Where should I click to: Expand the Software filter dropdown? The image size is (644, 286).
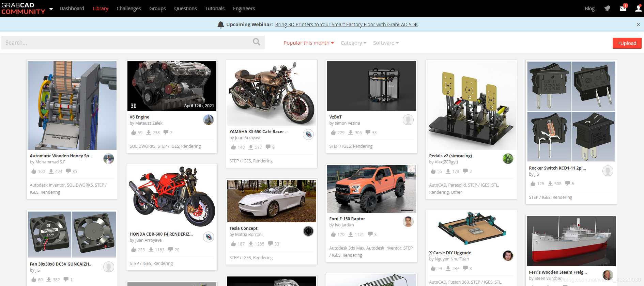(386, 43)
